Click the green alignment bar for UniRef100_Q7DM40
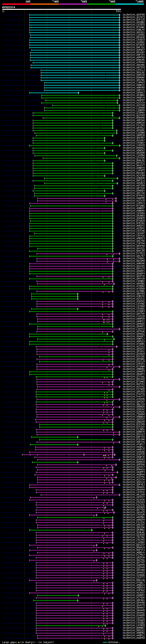 (73, 113)
